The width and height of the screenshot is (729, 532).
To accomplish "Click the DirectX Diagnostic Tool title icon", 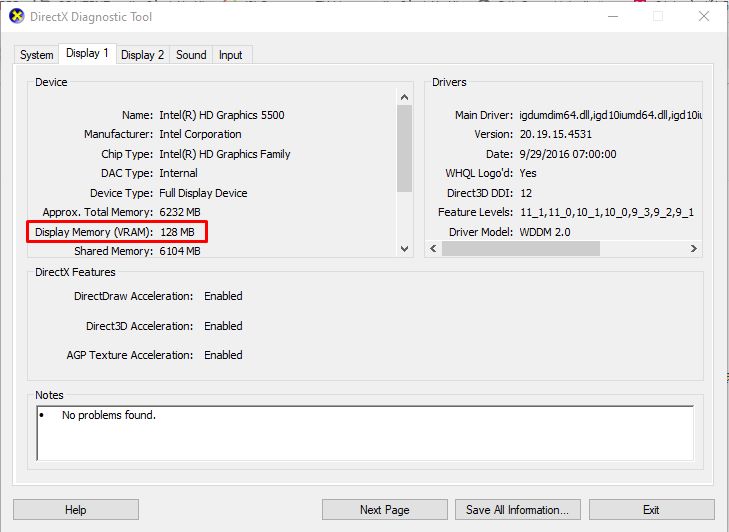I will pyautogui.click(x=17, y=16).
